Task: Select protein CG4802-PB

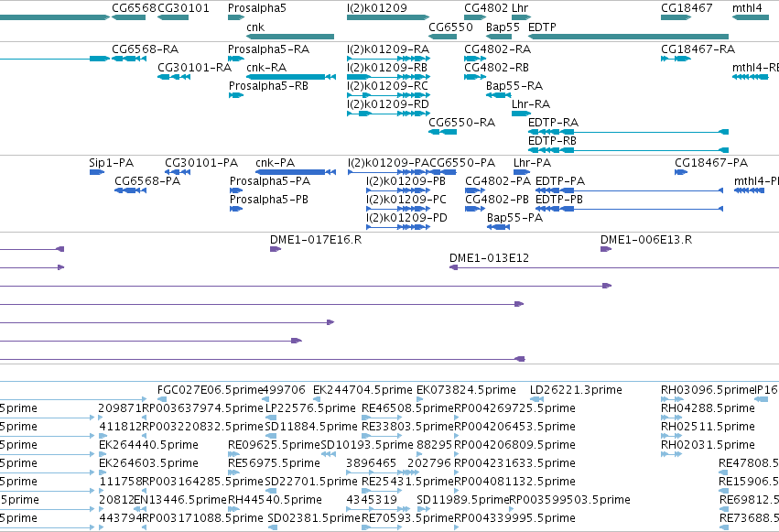Action: 475,209
